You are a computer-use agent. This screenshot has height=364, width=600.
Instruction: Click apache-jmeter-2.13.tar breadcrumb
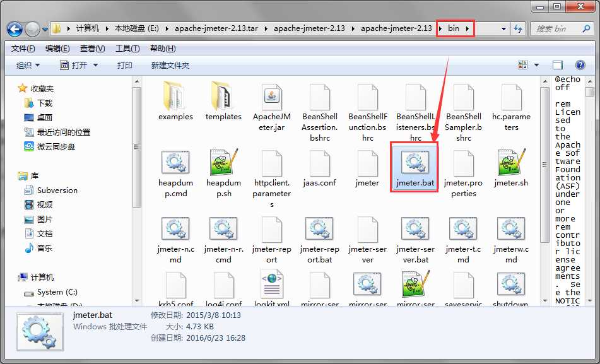[x=215, y=28]
